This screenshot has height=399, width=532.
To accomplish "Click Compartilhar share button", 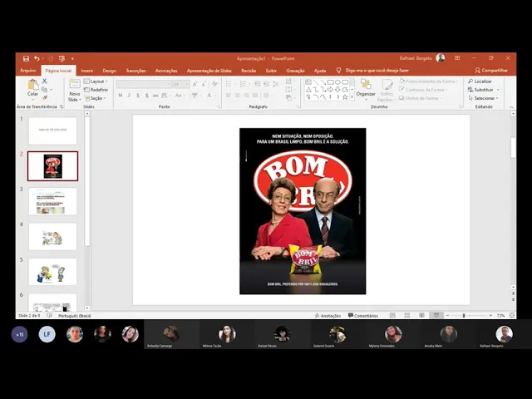I will pyautogui.click(x=491, y=70).
